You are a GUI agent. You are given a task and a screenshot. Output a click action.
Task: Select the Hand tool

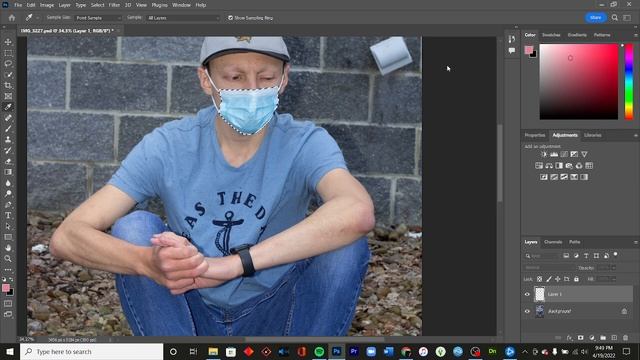point(8,248)
